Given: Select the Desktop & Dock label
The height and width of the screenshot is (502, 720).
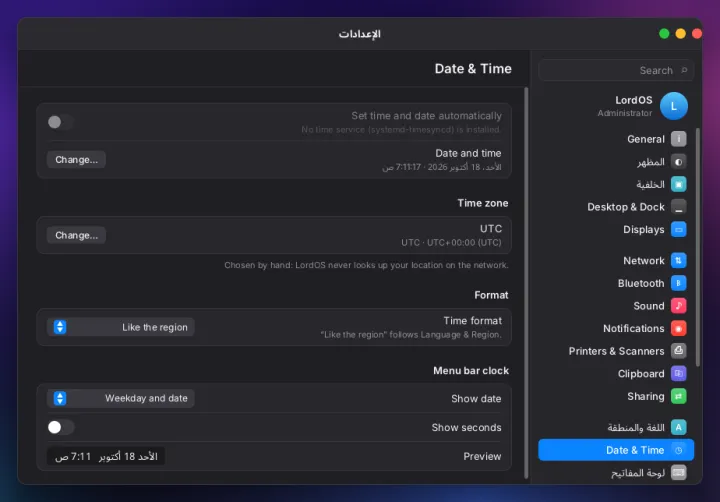Looking at the screenshot, I should click(x=626, y=207).
